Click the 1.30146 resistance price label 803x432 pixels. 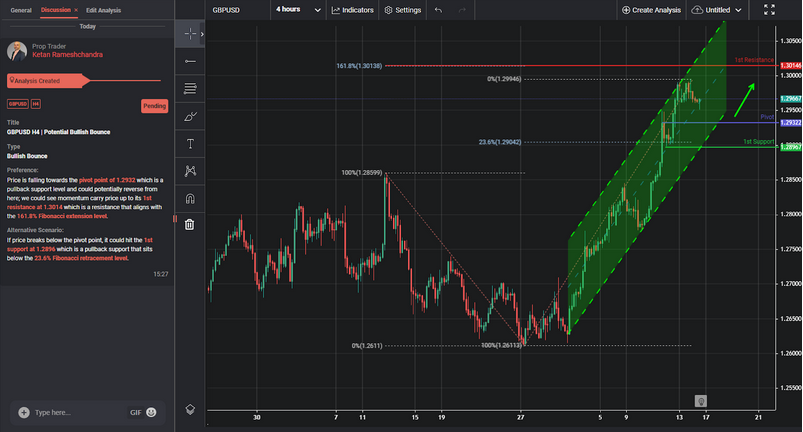tap(791, 66)
